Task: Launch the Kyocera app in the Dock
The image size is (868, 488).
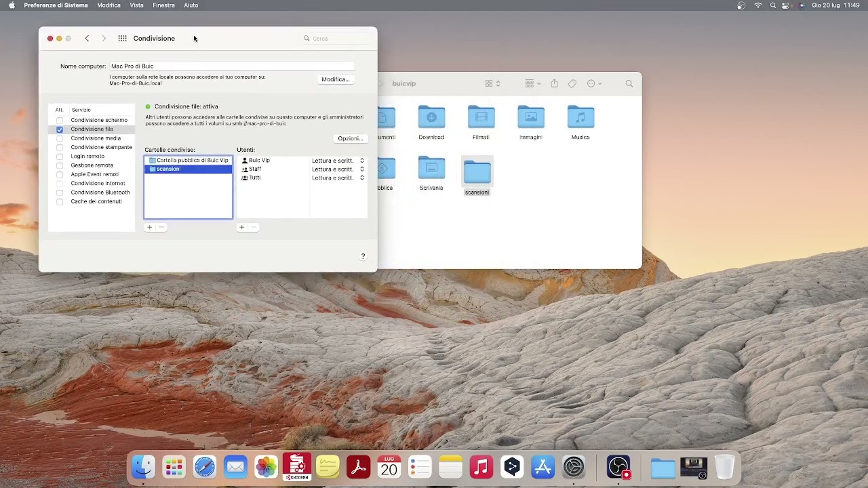Action: (297, 466)
